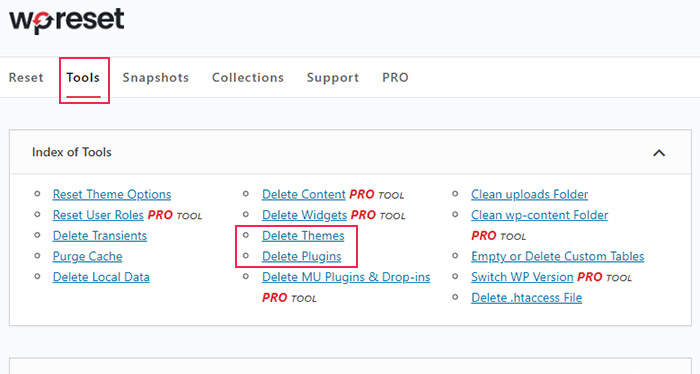Open the Reset Theme Options link
Viewport: 700px width, 374px height.
point(112,195)
